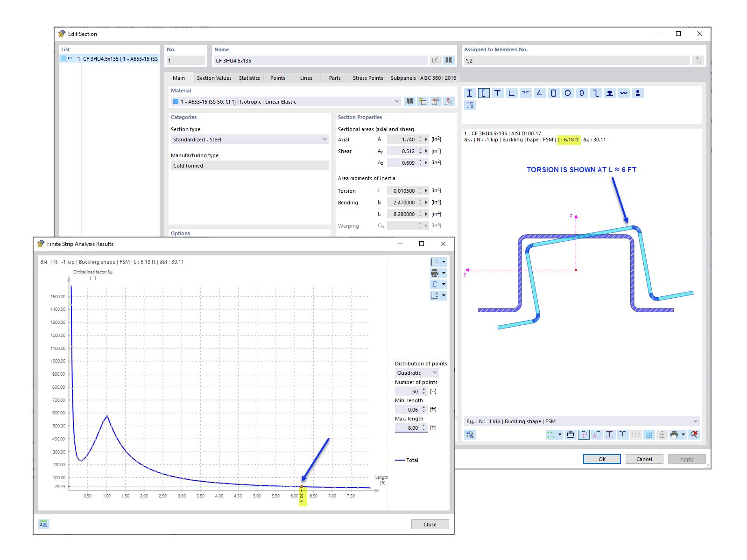Select the Z-section shape icon
The height and width of the screenshot is (560, 747).
click(596, 93)
